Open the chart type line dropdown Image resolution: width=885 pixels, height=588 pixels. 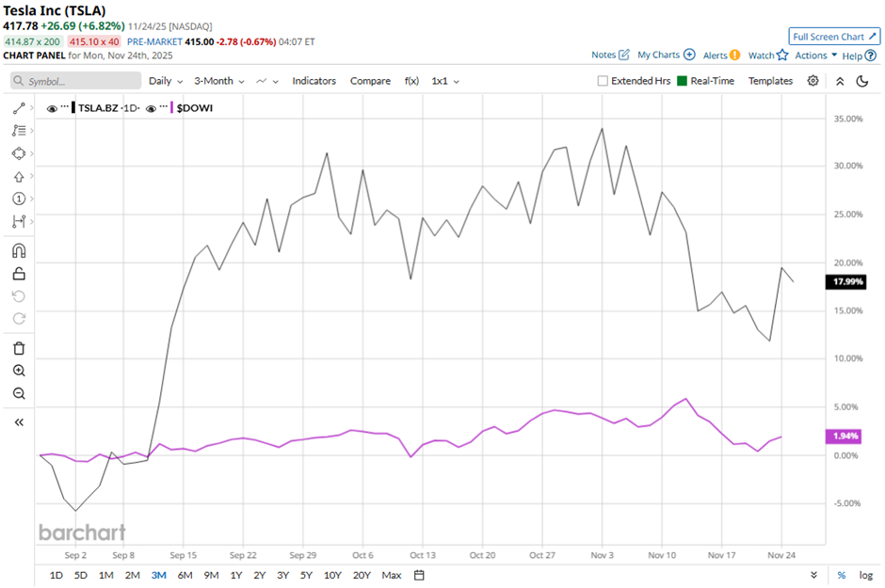(267, 81)
